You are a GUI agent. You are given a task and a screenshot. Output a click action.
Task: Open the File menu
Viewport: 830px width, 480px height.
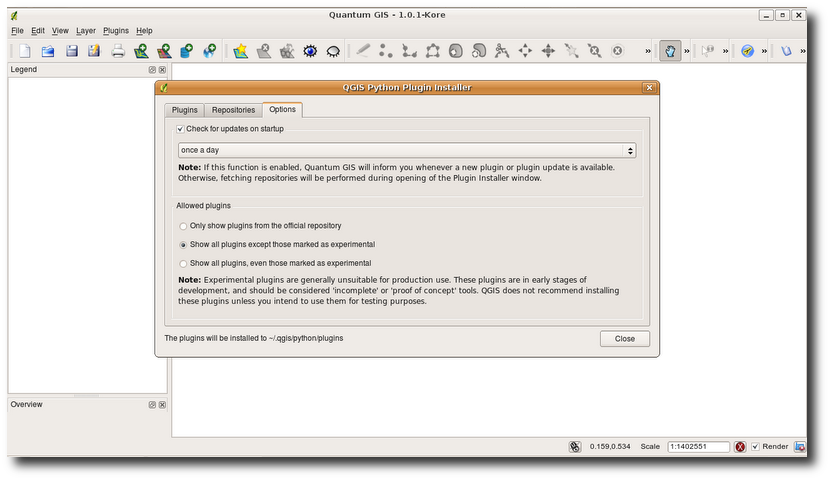point(17,31)
